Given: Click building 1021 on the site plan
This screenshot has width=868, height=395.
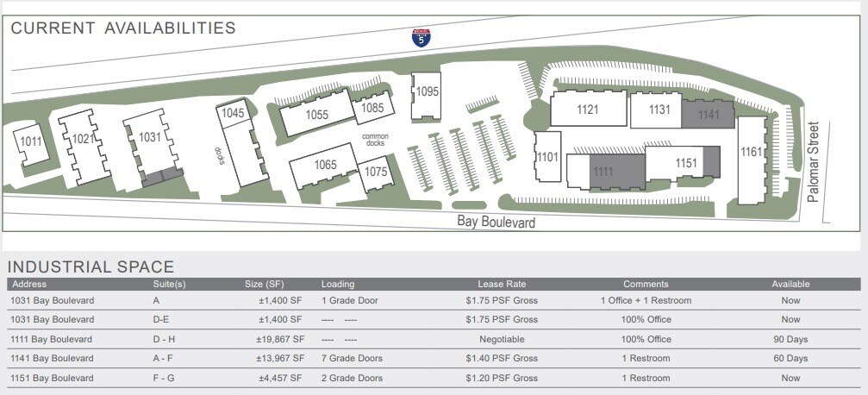Looking at the screenshot, I should tap(83, 141).
